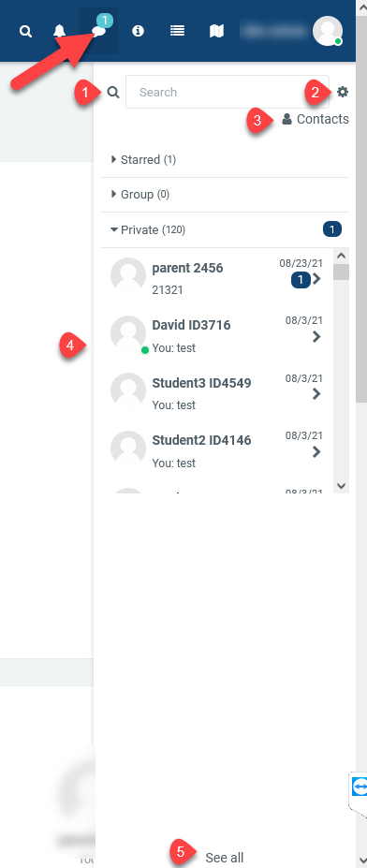Toggle the messaging speech bubble icon
The width and height of the screenshot is (367, 868).
coord(99,31)
